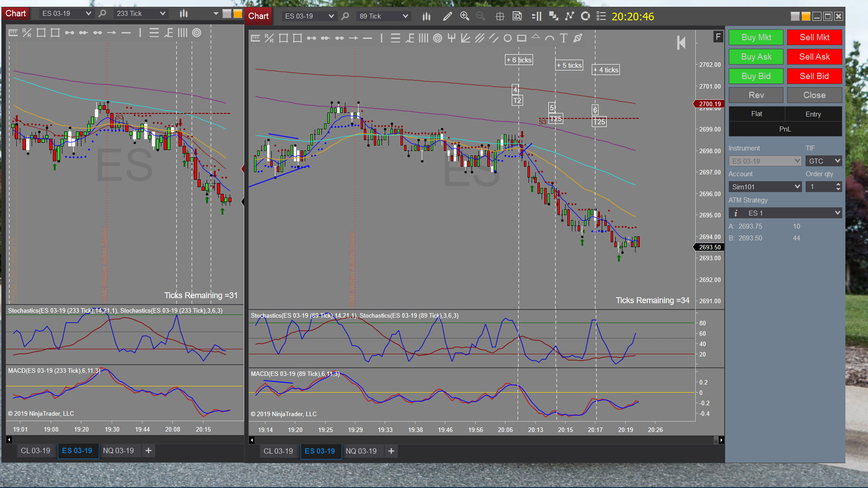Select the Text drawing tool
The width and height of the screenshot is (868, 488).
point(563,38)
